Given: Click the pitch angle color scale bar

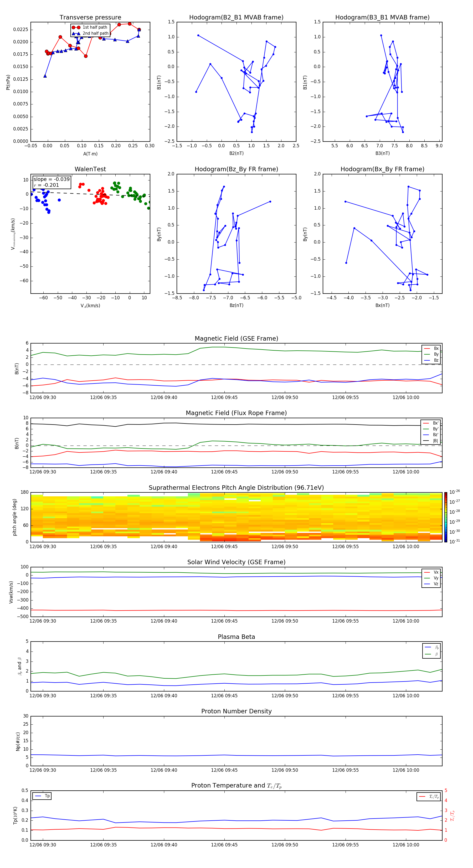Looking at the screenshot, I should point(446,517).
